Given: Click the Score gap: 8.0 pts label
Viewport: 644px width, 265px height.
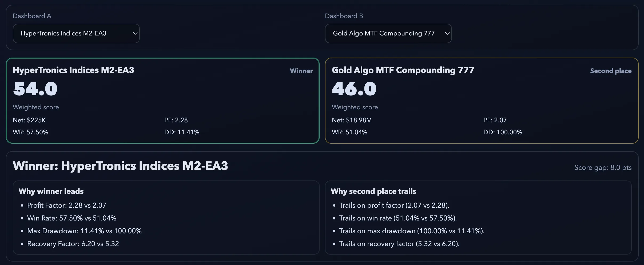Looking at the screenshot, I should (x=603, y=168).
